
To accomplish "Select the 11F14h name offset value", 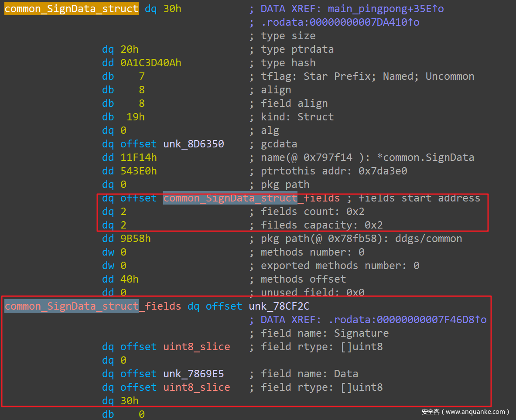I will [x=138, y=157].
